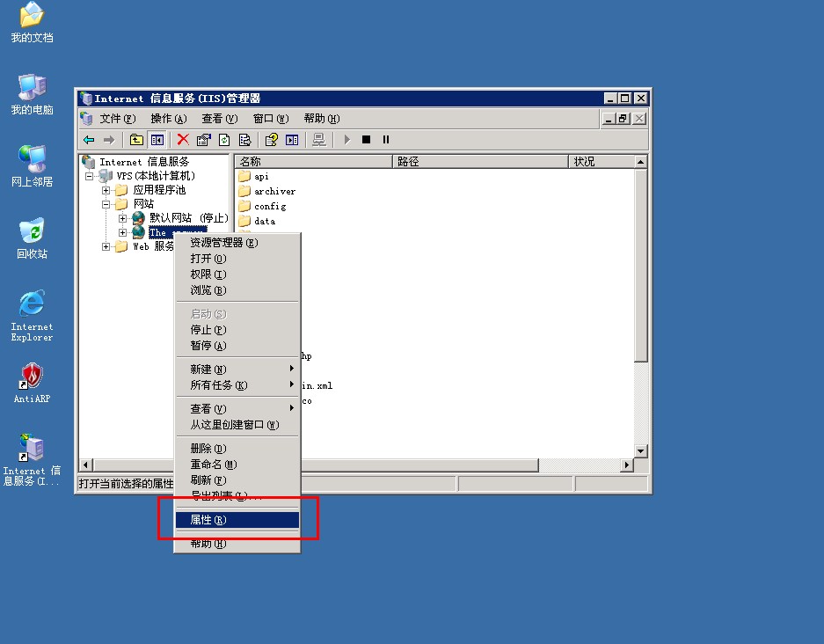
Task: Stop the item with the toolbar square button
Action: pos(367,140)
